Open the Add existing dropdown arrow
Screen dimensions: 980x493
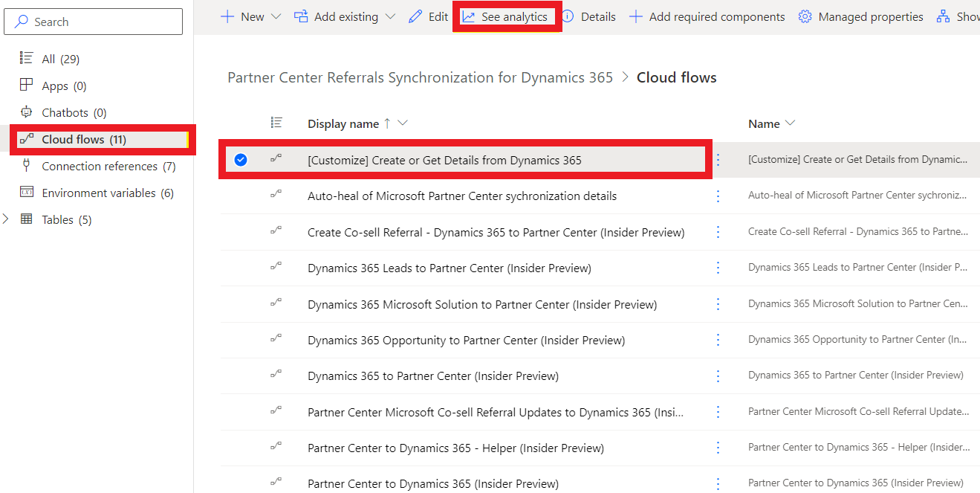(390, 16)
